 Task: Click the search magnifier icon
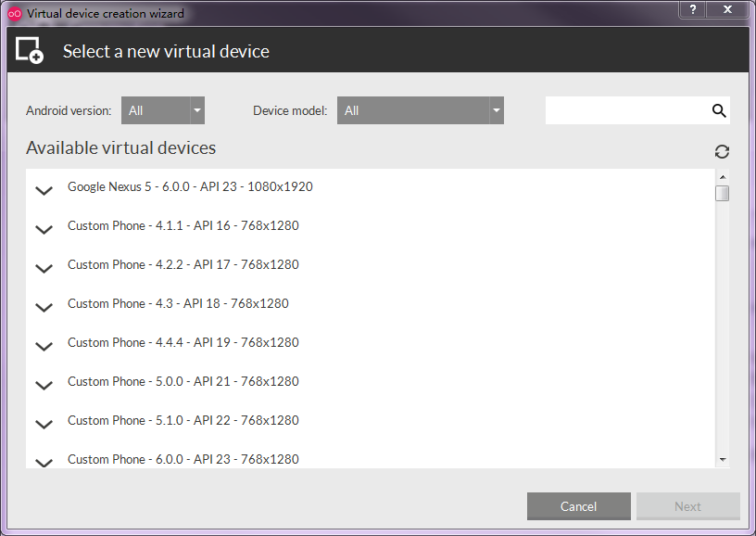coord(719,110)
